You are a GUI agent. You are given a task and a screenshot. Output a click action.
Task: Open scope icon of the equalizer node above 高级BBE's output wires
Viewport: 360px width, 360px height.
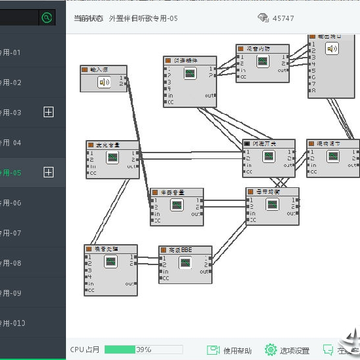[272, 204]
